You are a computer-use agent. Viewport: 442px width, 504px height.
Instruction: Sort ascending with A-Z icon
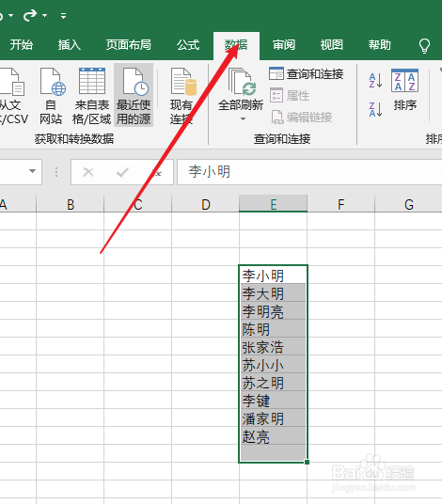tap(375, 81)
